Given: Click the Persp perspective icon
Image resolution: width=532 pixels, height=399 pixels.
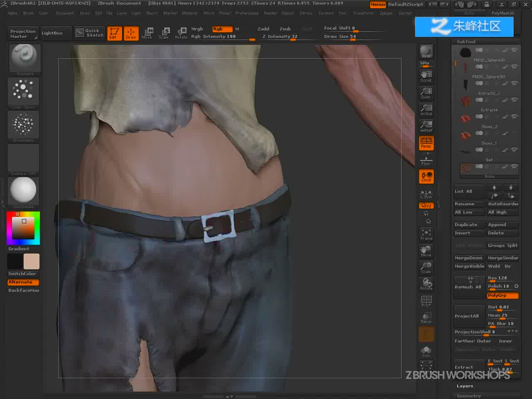Looking at the screenshot, I should point(426,143).
